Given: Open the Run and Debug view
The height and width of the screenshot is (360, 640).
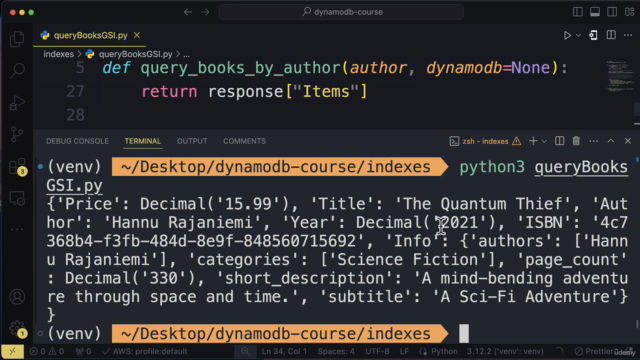Looking at the screenshot, I should tap(17, 102).
